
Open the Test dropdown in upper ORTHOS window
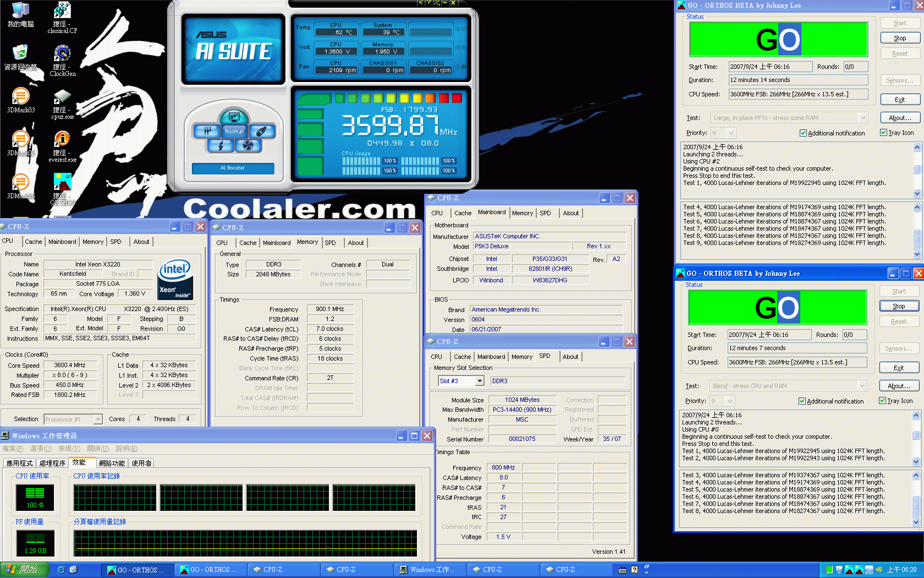click(x=863, y=118)
